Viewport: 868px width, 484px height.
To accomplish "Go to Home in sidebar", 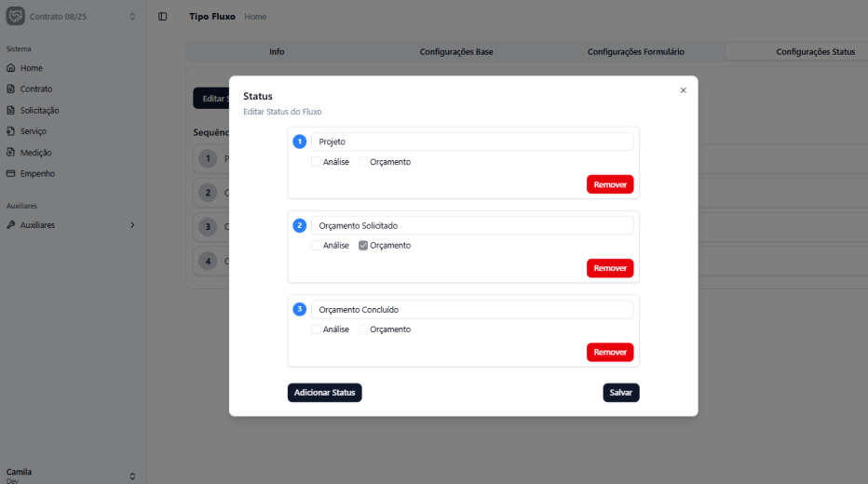I will (x=31, y=68).
